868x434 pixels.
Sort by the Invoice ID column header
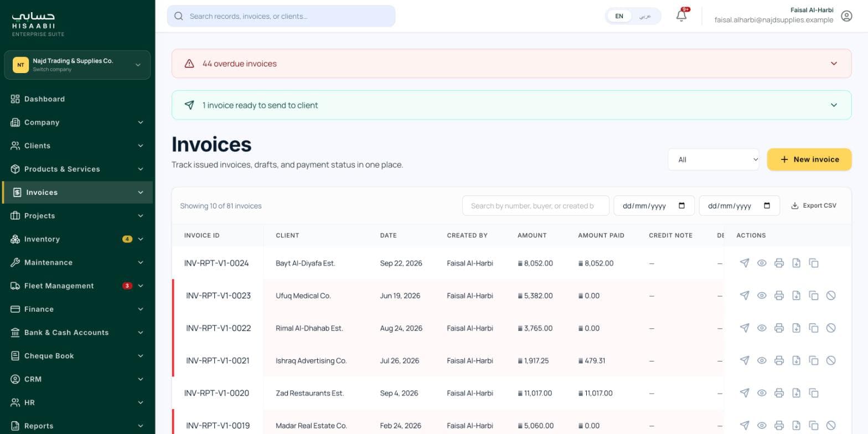tap(202, 235)
